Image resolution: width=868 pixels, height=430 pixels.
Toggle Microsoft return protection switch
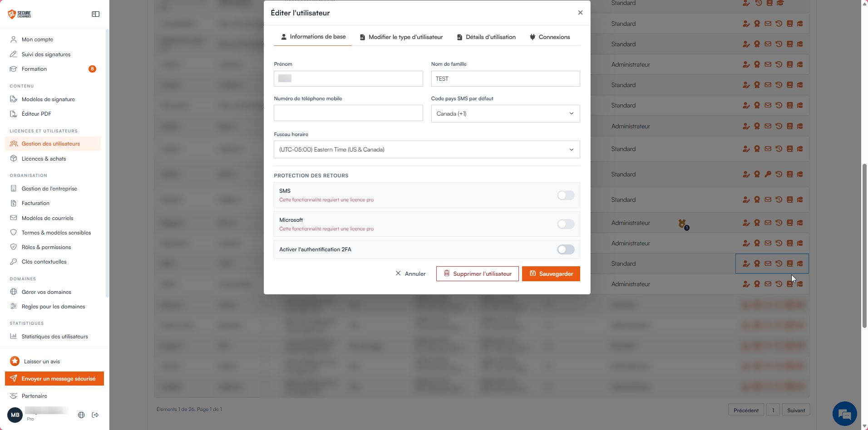tap(566, 224)
